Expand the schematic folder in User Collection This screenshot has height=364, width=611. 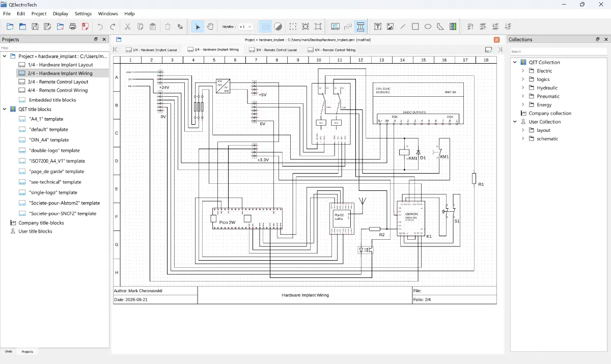coord(523,138)
